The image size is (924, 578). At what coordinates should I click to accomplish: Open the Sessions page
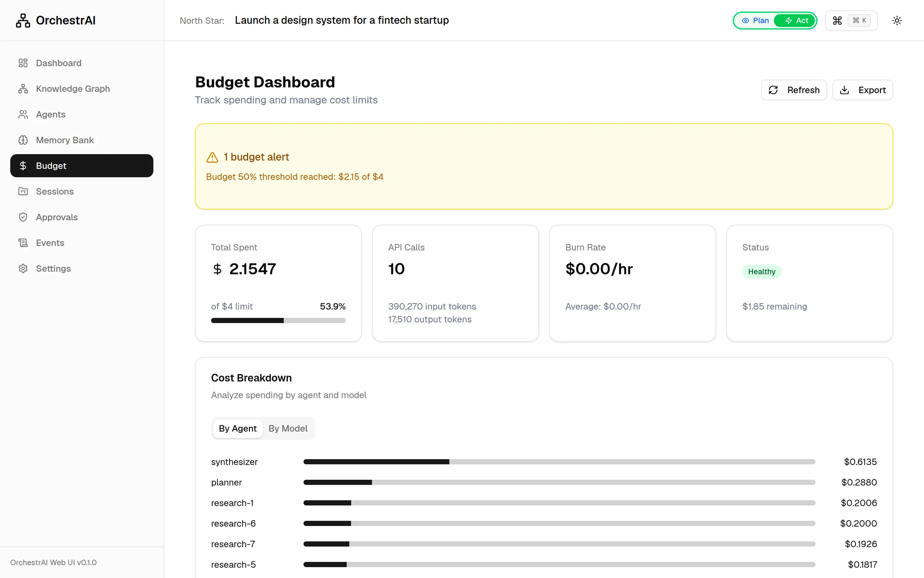pos(82,192)
